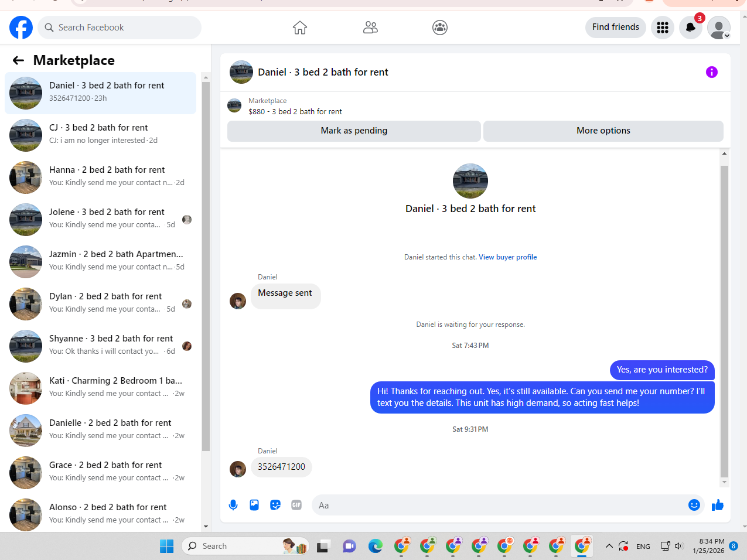Click the ENG language indicator
747x560 pixels.
tap(643, 547)
